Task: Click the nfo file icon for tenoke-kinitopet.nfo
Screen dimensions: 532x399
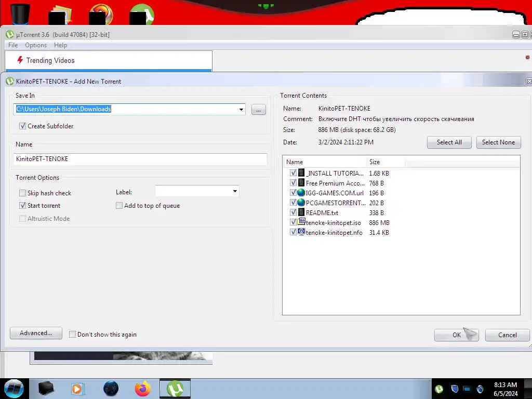Action: click(x=301, y=232)
